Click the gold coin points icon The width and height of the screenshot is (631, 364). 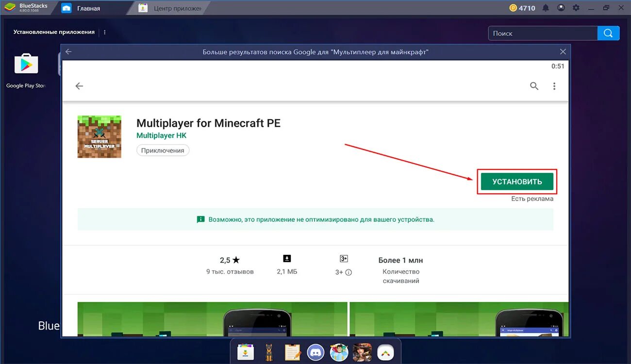pos(513,8)
